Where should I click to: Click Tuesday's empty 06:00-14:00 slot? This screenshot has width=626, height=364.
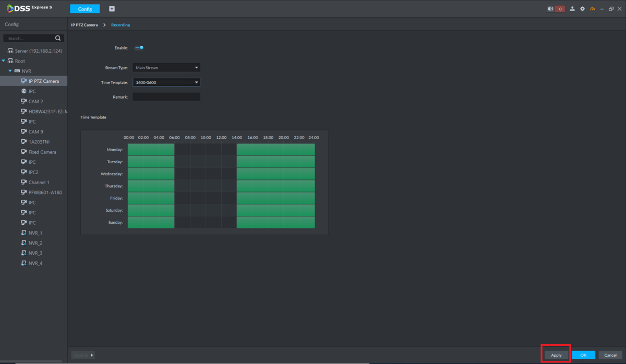click(206, 162)
